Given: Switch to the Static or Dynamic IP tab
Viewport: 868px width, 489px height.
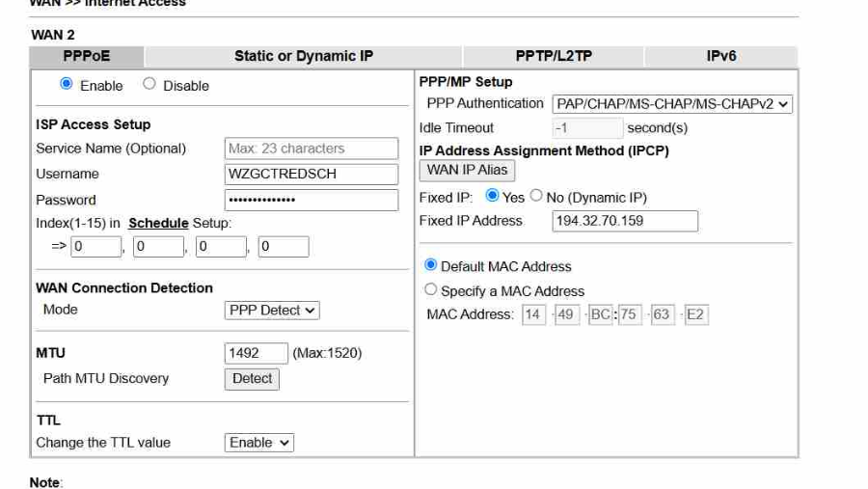Looking at the screenshot, I should pyautogui.click(x=304, y=56).
